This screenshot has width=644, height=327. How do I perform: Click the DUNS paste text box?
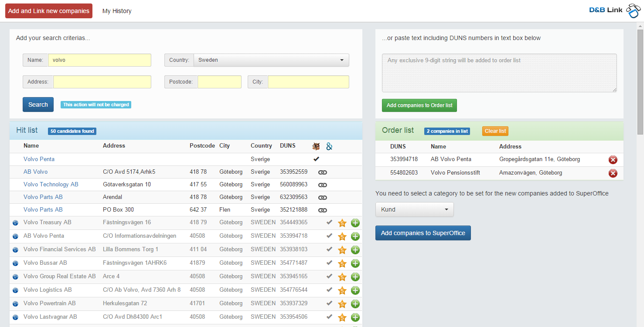[499, 73]
